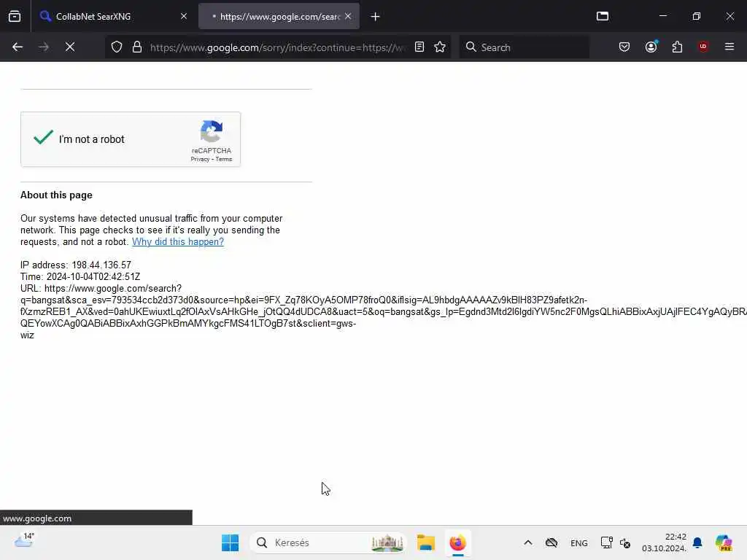Go back to previous page
The height and width of the screenshot is (560, 747).
pos(18,47)
